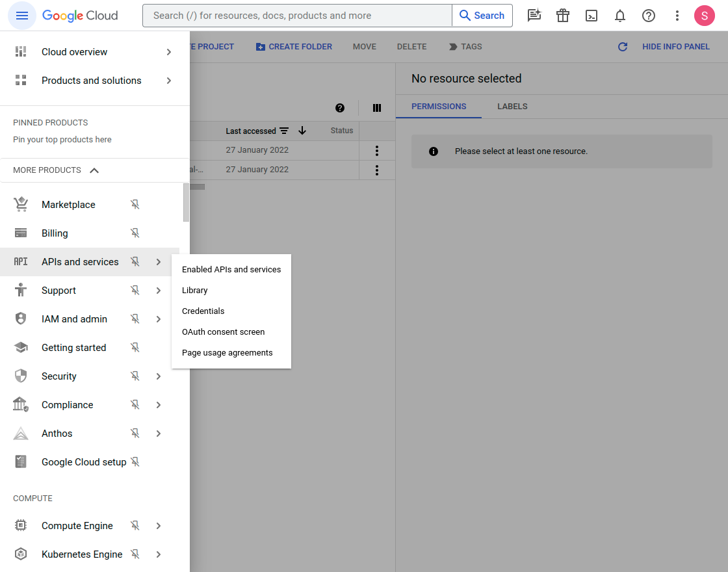Click the Compliance building icon
Screen dimensions: 728x572
(21, 404)
